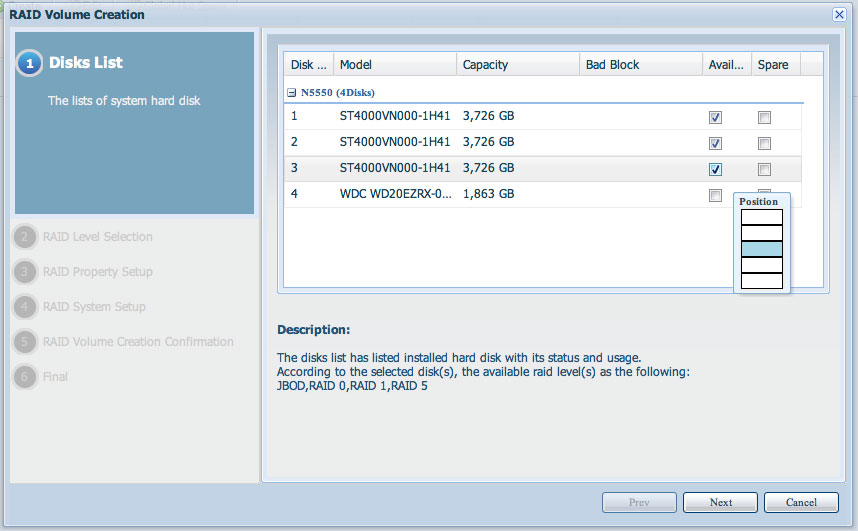Click the Prev button
The height and width of the screenshot is (531, 858).
coord(638,502)
